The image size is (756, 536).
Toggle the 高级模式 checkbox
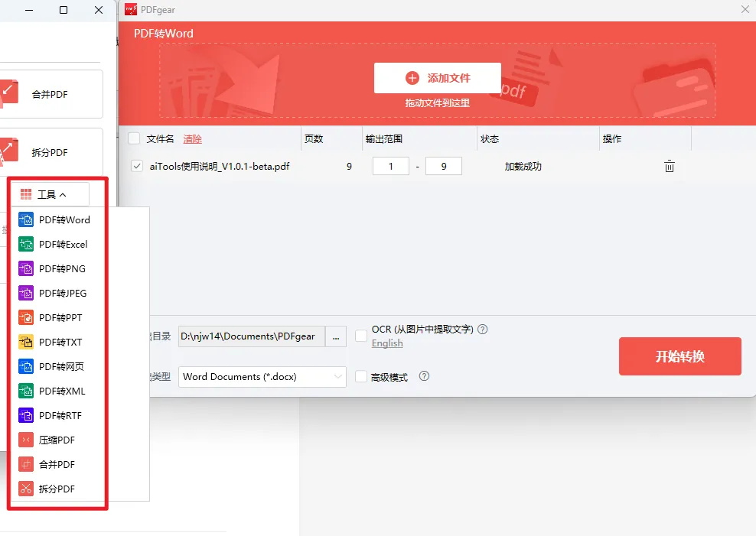pyautogui.click(x=361, y=377)
